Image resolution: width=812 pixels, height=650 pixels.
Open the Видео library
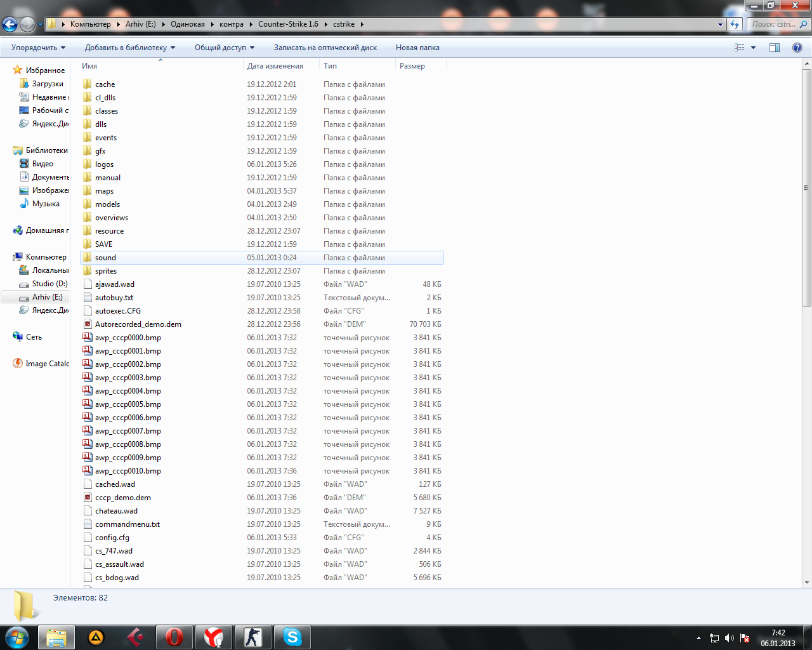(x=43, y=164)
